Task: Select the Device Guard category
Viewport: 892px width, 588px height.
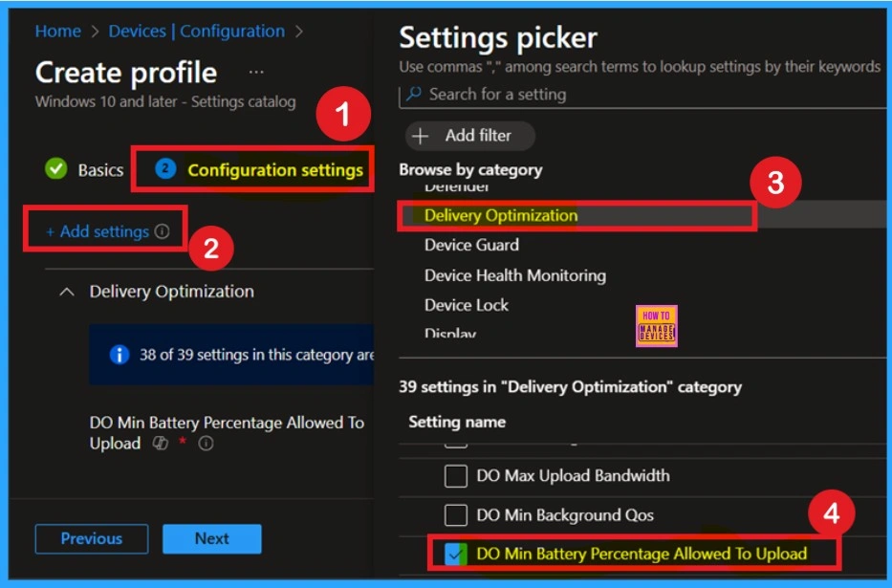Action: tap(471, 246)
